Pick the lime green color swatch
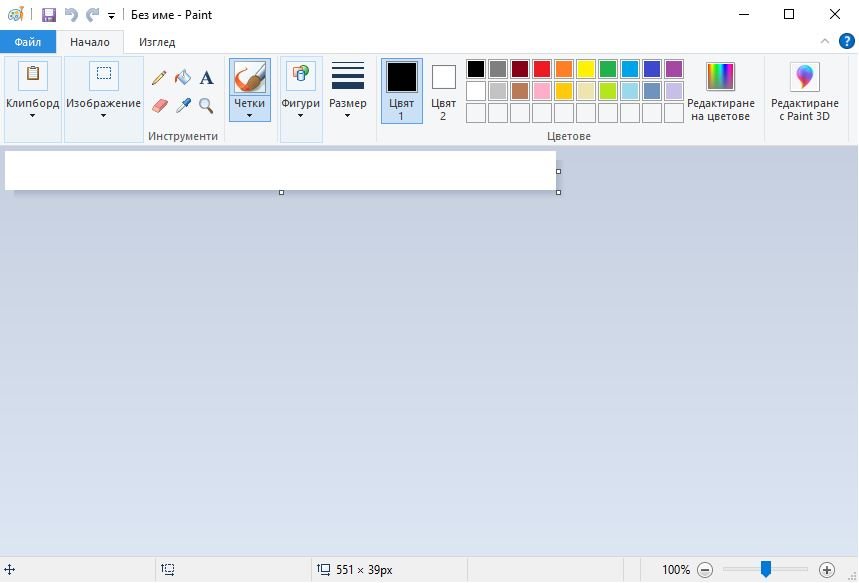 click(608, 91)
